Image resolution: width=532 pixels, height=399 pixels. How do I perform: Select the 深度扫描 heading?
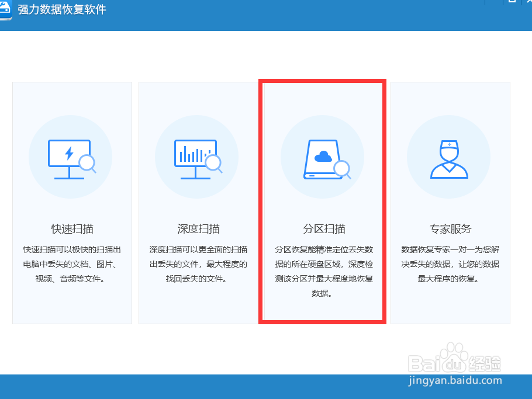click(199, 229)
